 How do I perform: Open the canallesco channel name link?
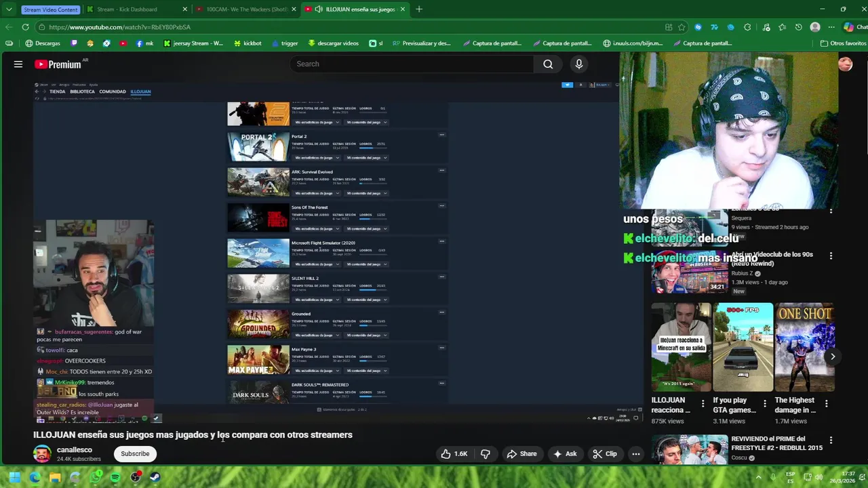coord(75,449)
